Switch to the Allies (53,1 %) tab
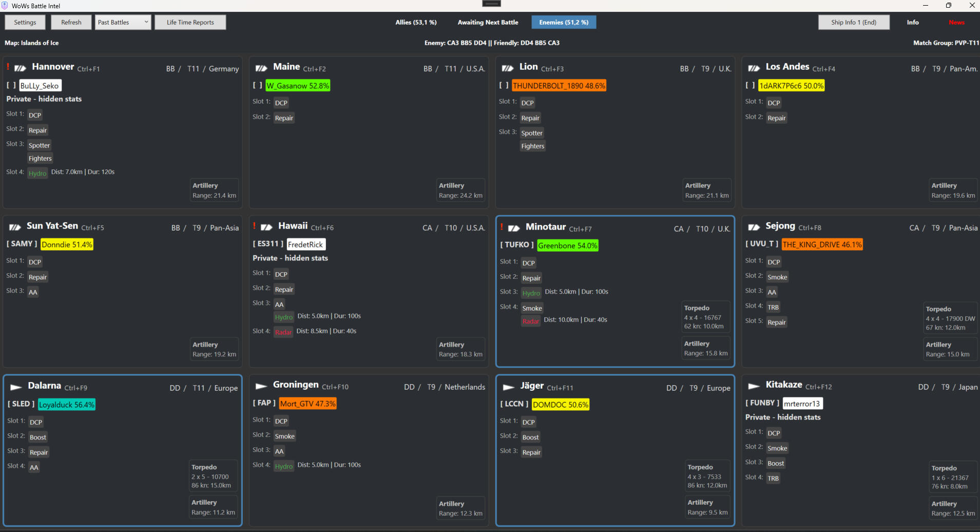Viewport: 980px width, 532px height. pyautogui.click(x=416, y=22)
